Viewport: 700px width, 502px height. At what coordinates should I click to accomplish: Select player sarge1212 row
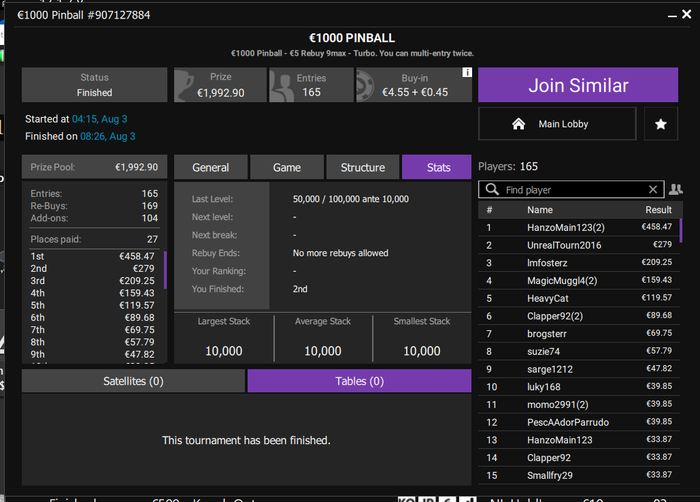tap(579, 369)
